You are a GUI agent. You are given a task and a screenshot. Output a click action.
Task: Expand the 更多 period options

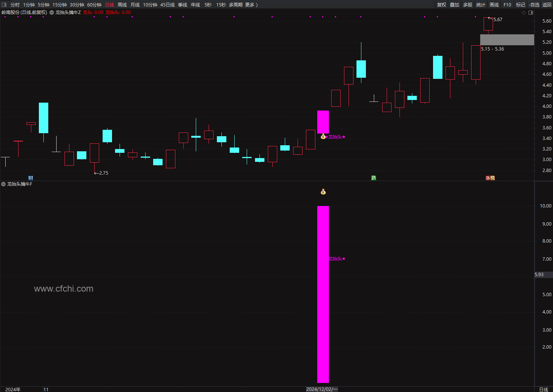coord(251,5)
